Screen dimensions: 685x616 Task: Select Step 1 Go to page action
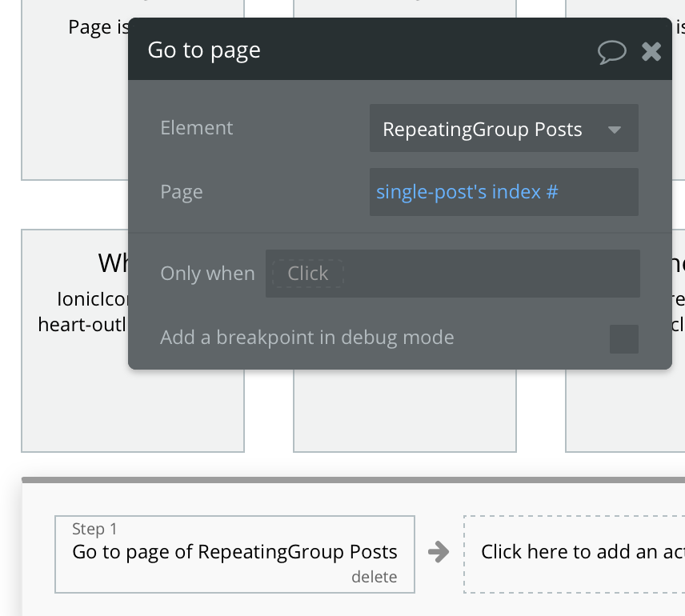coord(234,554)
